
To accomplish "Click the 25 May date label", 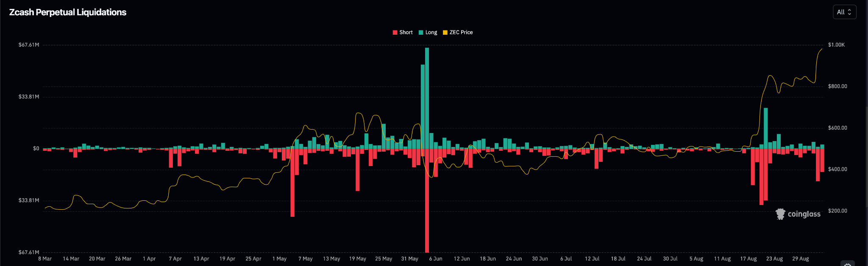I will (384, 259).
